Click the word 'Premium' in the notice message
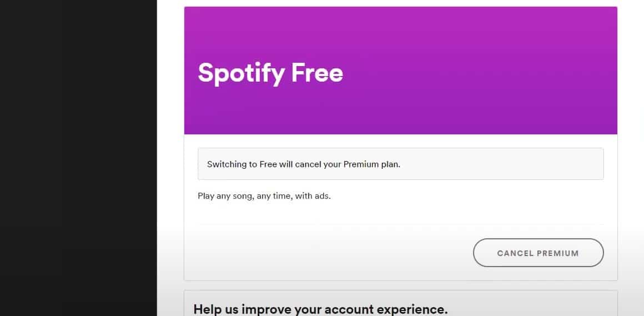This screenshot has height=316, width=644. (x=361, y=164)
